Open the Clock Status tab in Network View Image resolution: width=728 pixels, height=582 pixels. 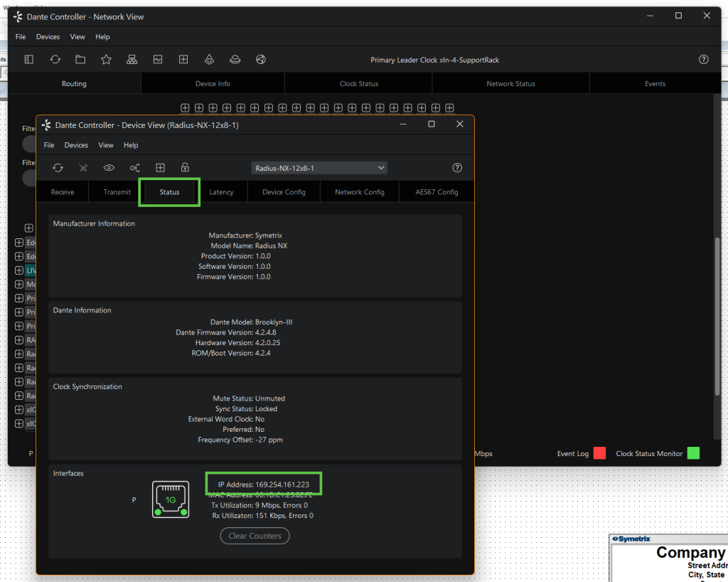coord(358,84)
